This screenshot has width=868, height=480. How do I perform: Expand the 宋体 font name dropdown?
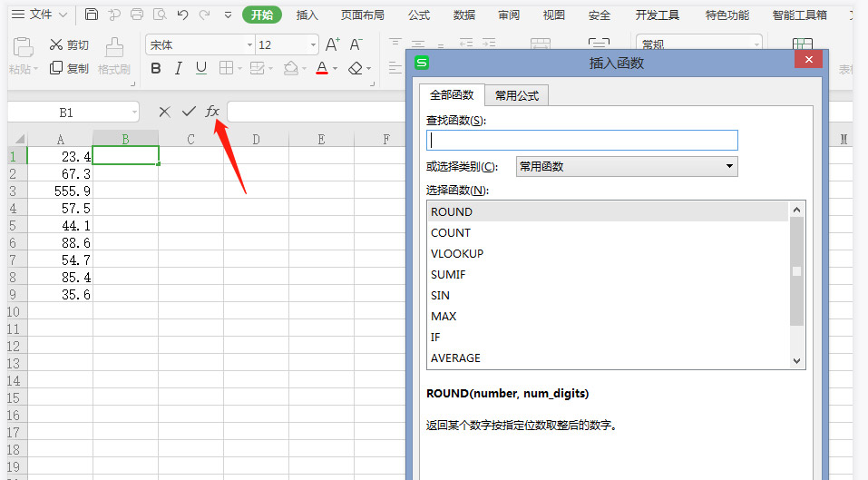point(249,45)
